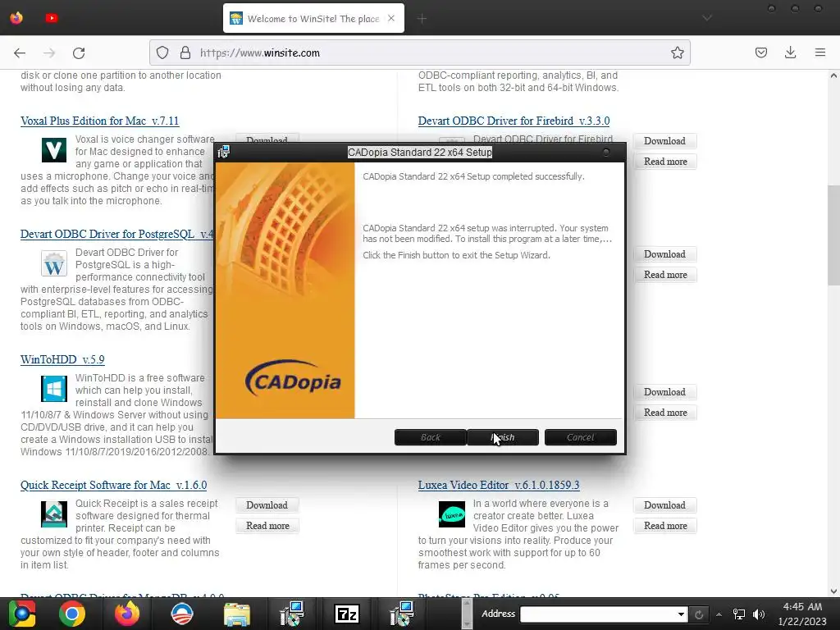Click Cancel in the CADopia Setup dialog
This screenshot has height=630, width=840.
580,437
